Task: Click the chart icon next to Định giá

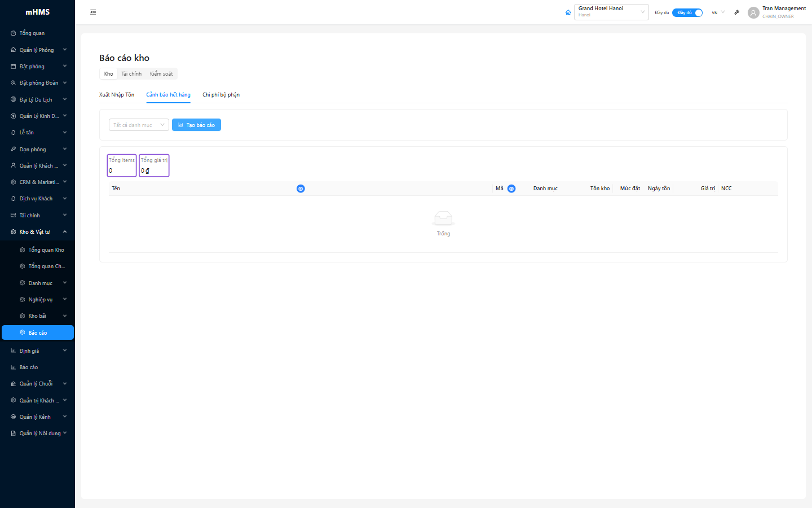Action: point(14,351)
